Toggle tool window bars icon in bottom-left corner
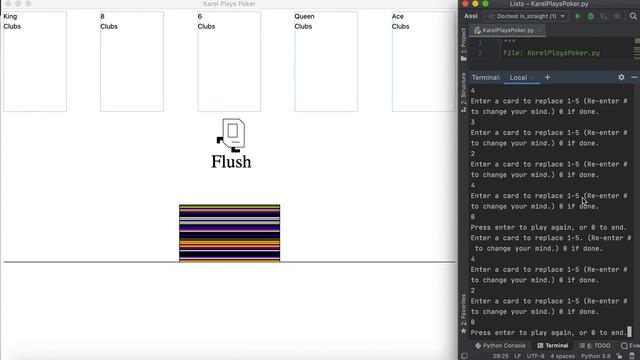 (464, 356)
